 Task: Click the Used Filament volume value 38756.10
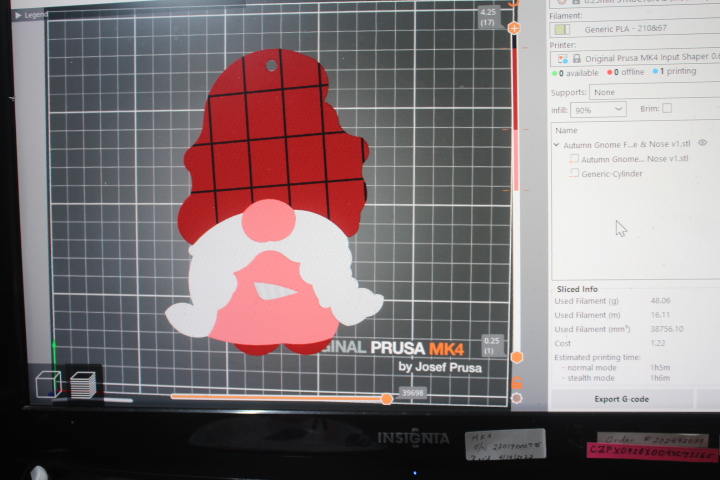tap(667, 329)
